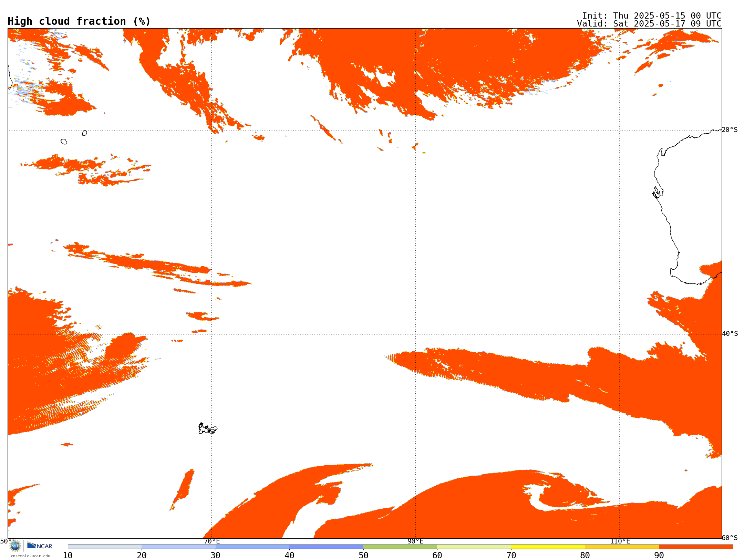
Task: Click the colorbar tick label 30
Action: pyautogui.click(x=216, y=556)
